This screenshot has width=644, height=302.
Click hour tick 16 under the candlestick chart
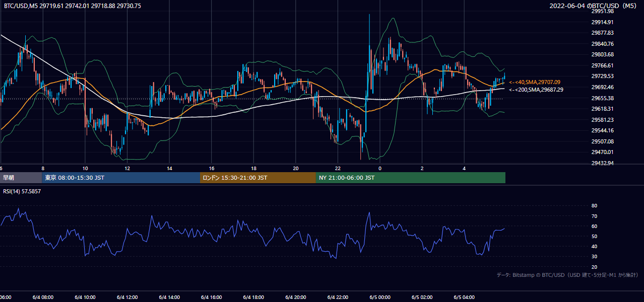click(x=212, y=169)
